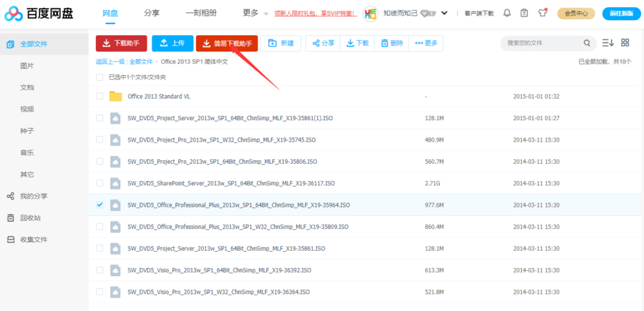This screenshot has height=311, width=644.
Task: Check the Office 2013 Standard VL folder checkbox
Action: point(99,97)
